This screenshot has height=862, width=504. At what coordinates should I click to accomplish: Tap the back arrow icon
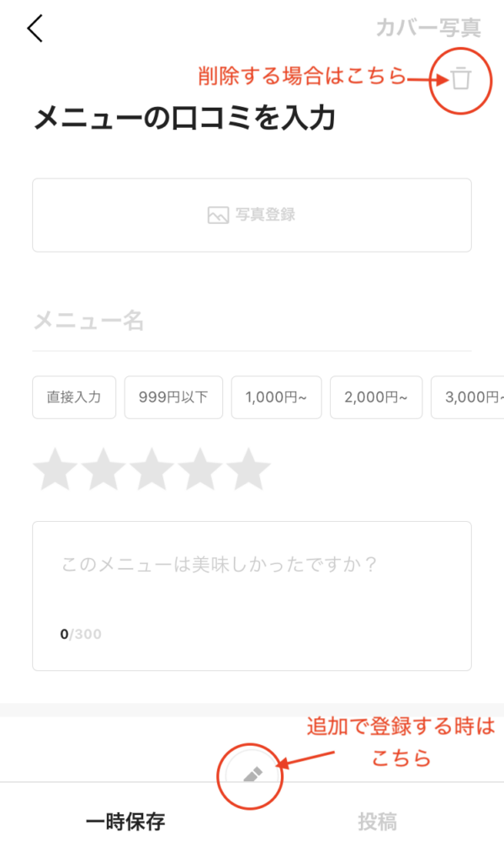point(34,28)
